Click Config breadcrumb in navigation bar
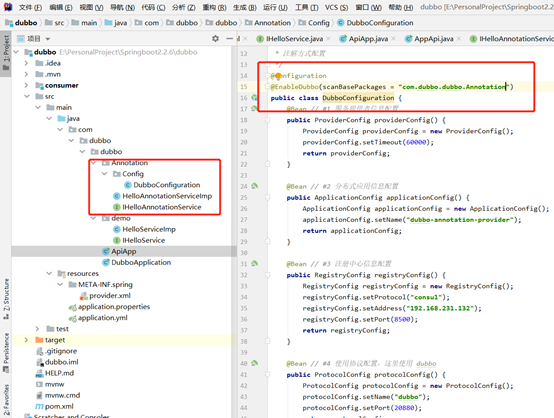 coord(314,23)
